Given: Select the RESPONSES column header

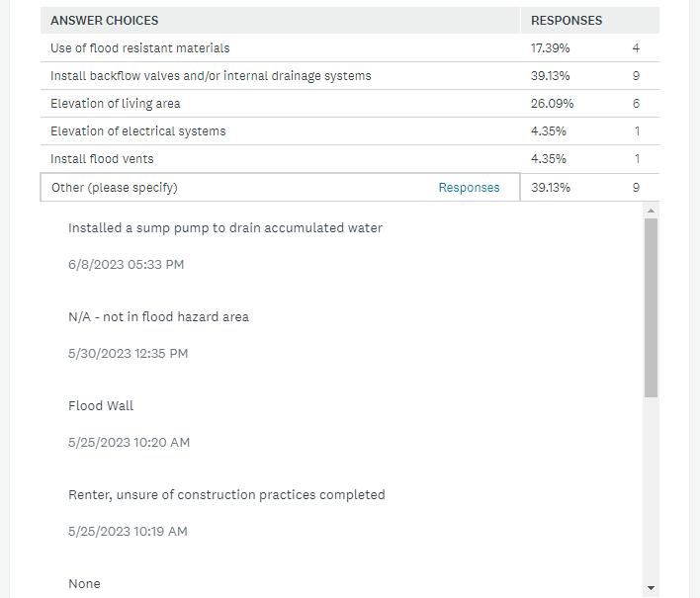Looking at the screenshot, I should coord(567,20).
